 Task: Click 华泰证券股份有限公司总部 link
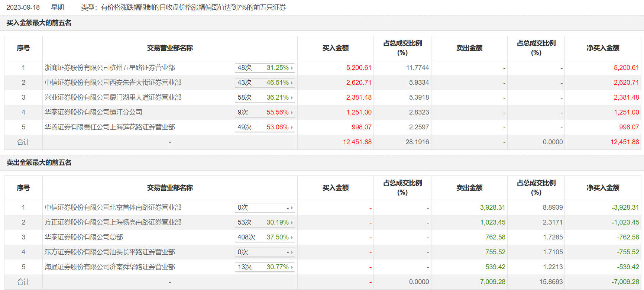coord(84,237)
